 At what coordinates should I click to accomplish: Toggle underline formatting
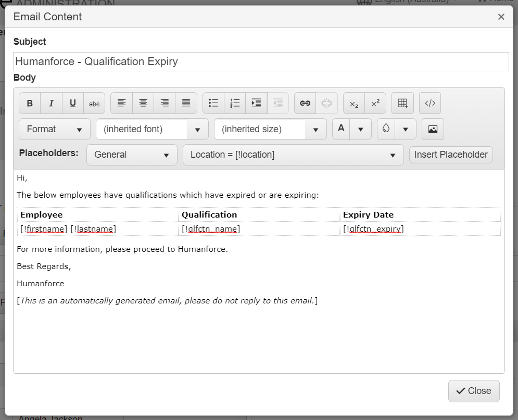[73, 104]
